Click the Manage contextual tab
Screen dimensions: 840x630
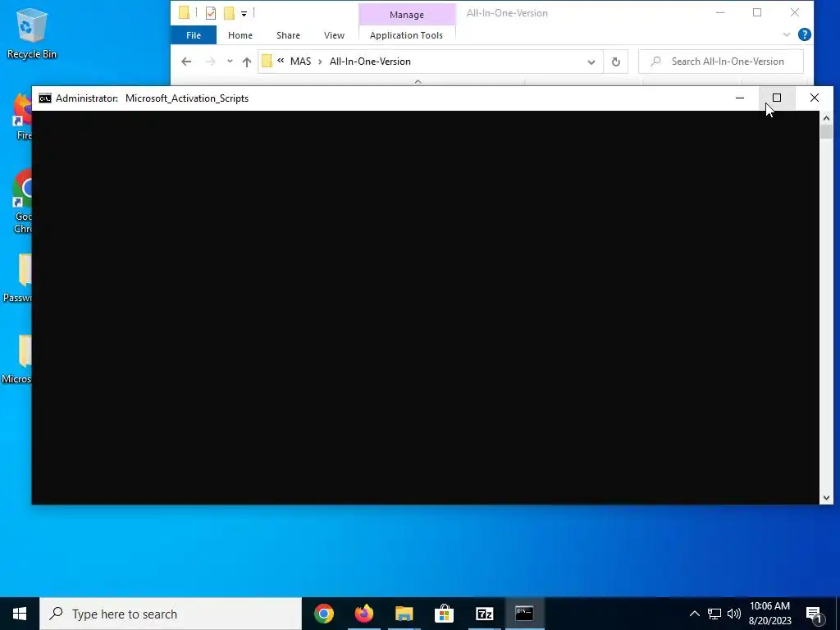coord(407,15)
